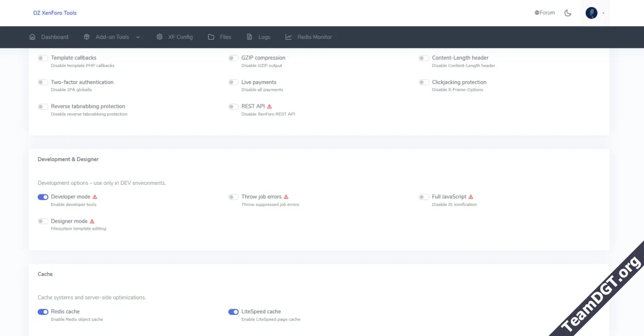Switch to dark mode via moon icon
Viewport: 644px width, 336px height.
(x=568, y=13)
